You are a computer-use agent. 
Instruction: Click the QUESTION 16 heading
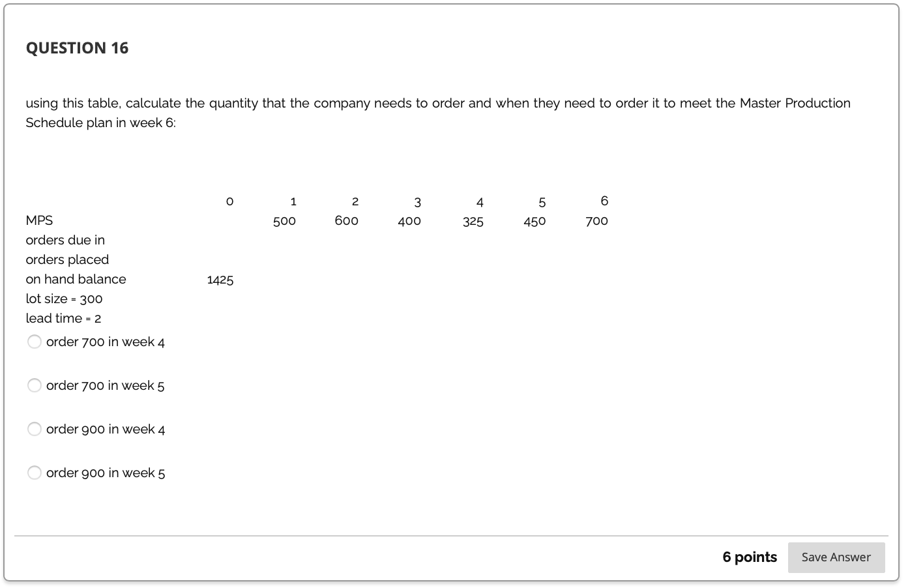[x=77, y=48]
